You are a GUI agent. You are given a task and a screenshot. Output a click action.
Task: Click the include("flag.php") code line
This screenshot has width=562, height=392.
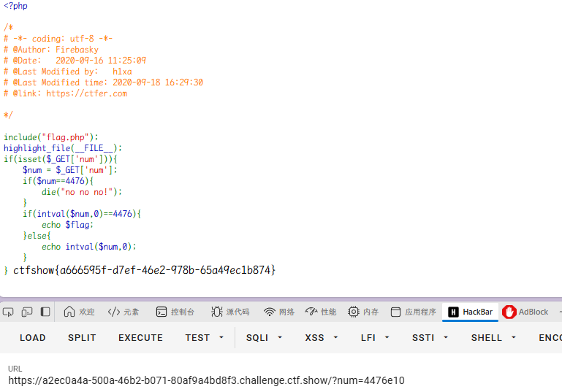click(51, 137)
